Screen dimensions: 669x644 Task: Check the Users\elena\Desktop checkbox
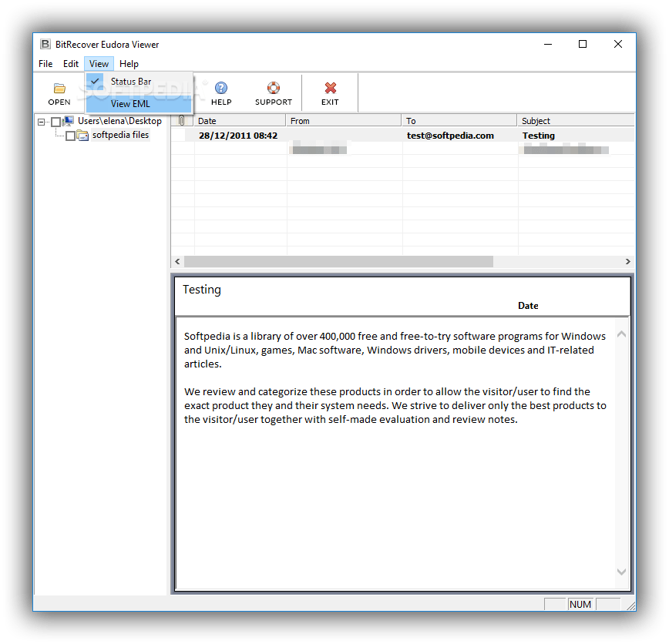click(56, 121)
